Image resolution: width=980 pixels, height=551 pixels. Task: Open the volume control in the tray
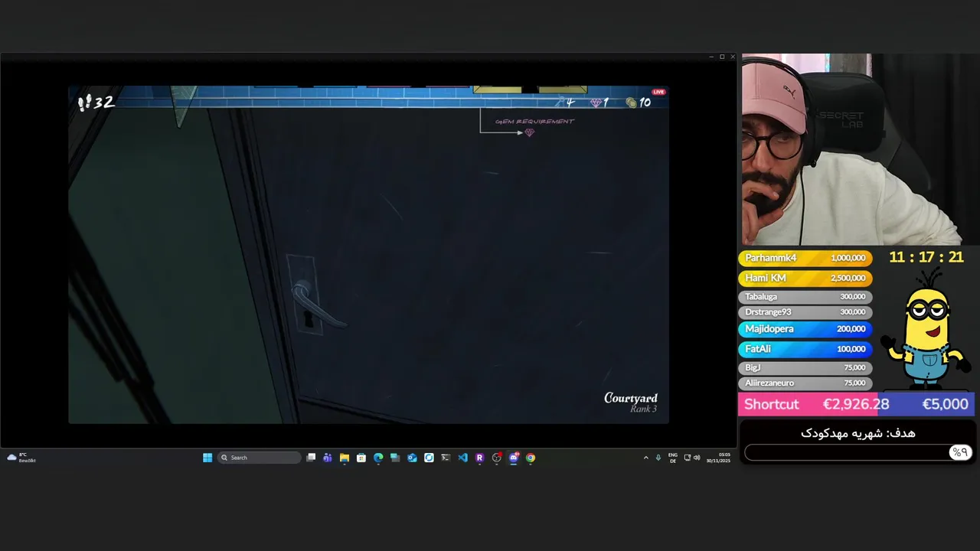point(697,458)
